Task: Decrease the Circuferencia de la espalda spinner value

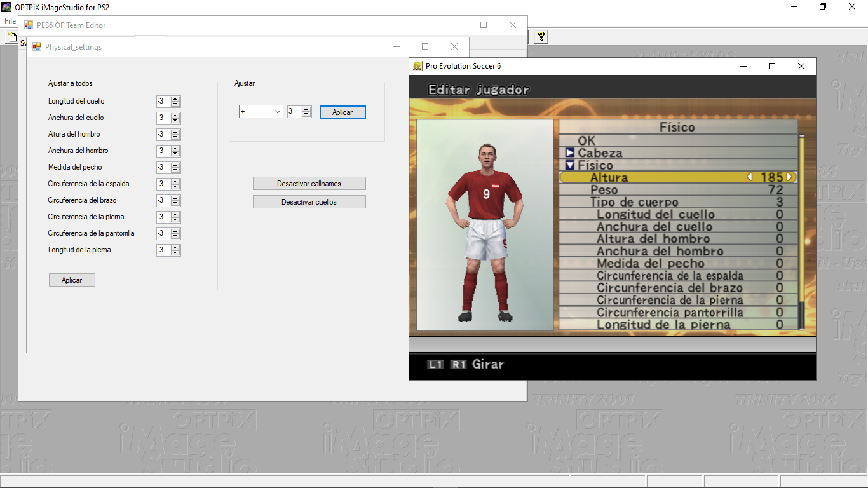Action: pyautogui.click(x=175, y=187)
